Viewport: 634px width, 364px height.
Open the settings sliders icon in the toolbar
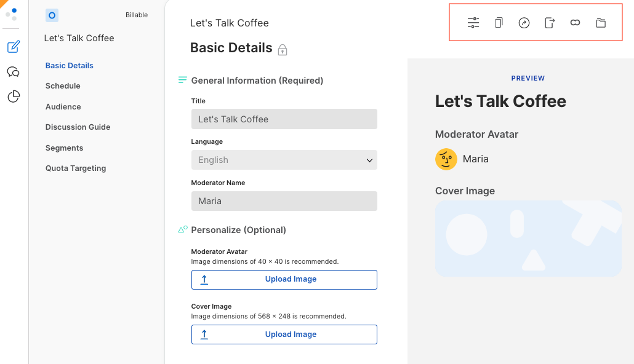point(473,23)
